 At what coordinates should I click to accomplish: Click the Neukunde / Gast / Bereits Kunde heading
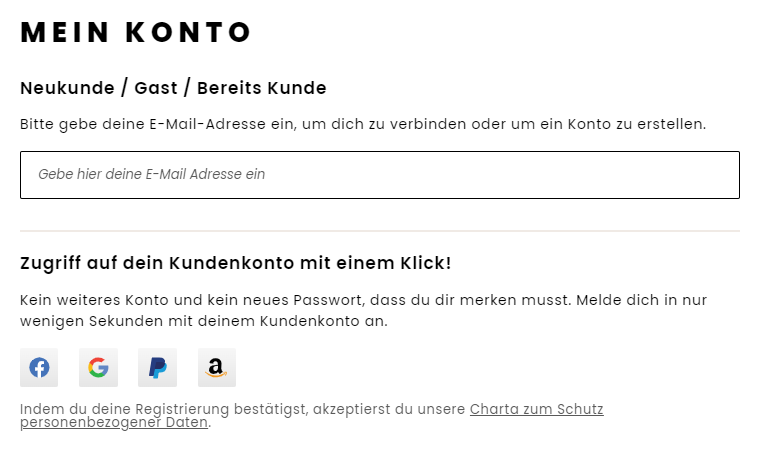pyautogui.click(x=173, y=88)
